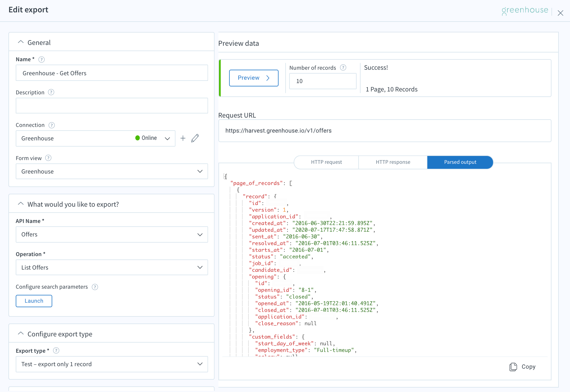
Task: Copy parsed output with the copy icon
Action: tap(513, 367)
